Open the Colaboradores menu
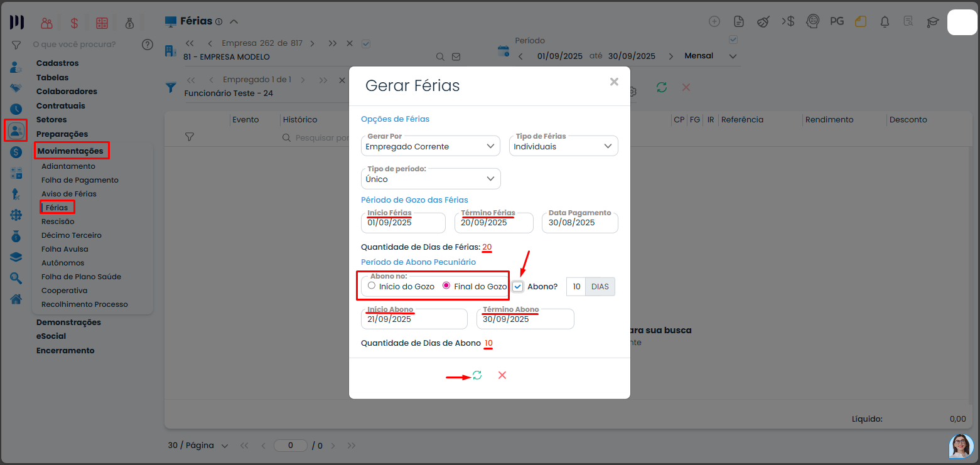980x465 pixels. (67, 91)
